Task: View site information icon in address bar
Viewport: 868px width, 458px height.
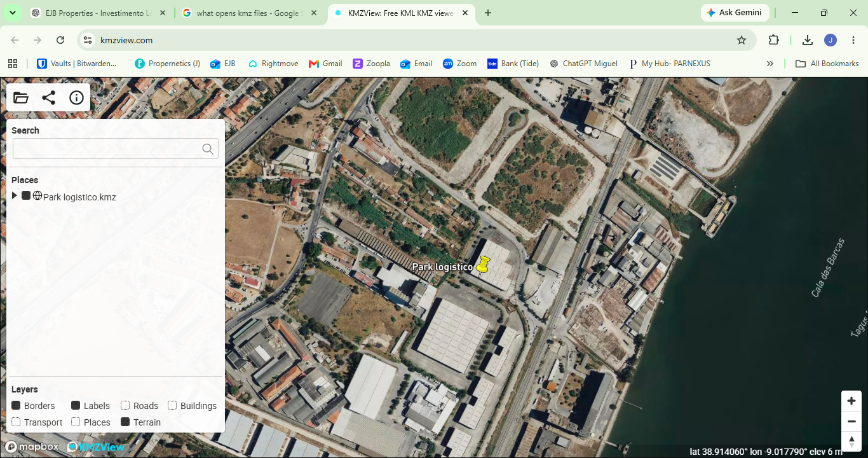Action: (88, 40)
